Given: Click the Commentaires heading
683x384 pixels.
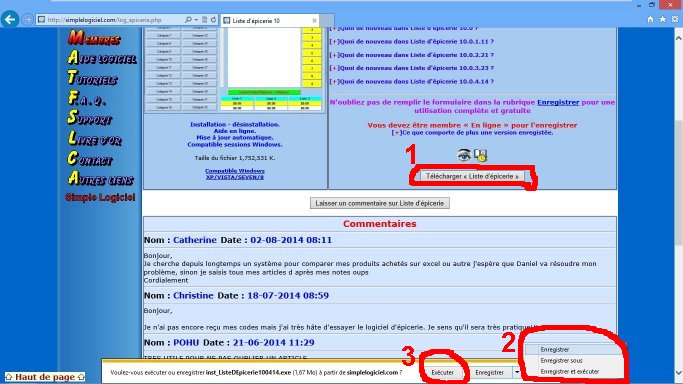Looking at the screenshot, I should click(x=380, y=224).
